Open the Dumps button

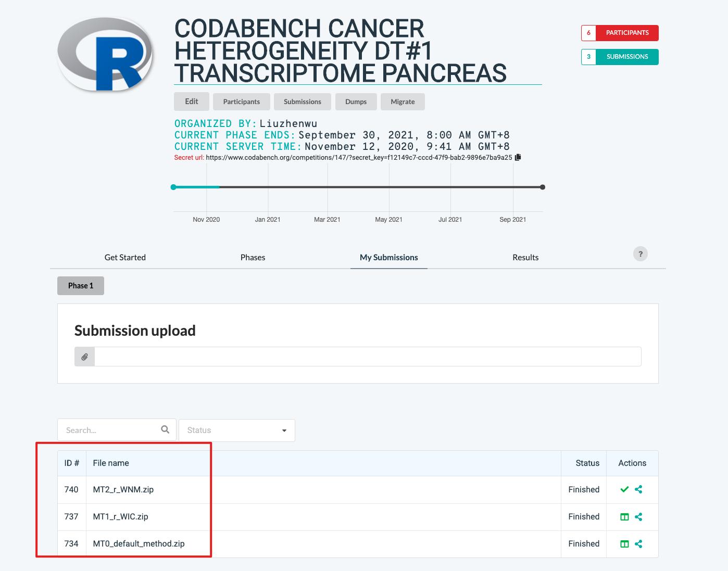coord(356,102)
